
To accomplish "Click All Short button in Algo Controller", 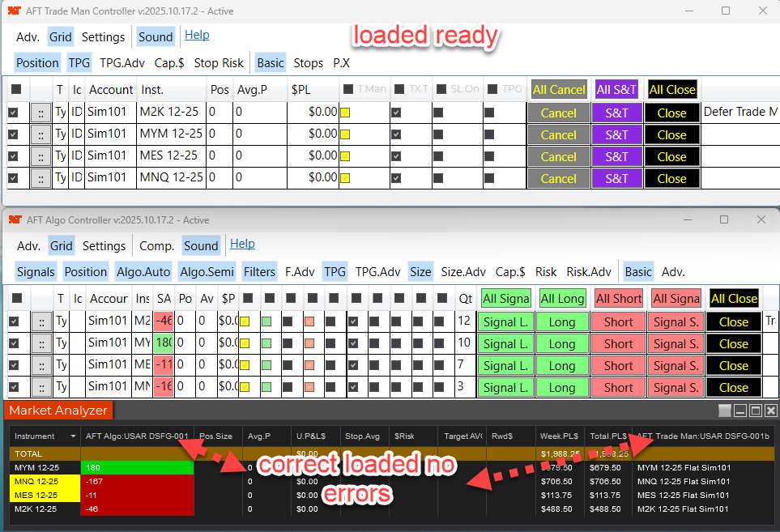I will click(619, 298).
